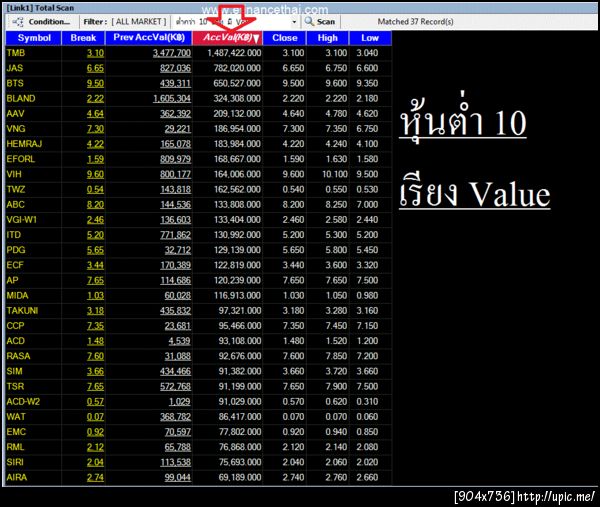This screenshot has height=507, width=600.
Task: Select the VNG symbol row
Action: (x=199, y=129)
